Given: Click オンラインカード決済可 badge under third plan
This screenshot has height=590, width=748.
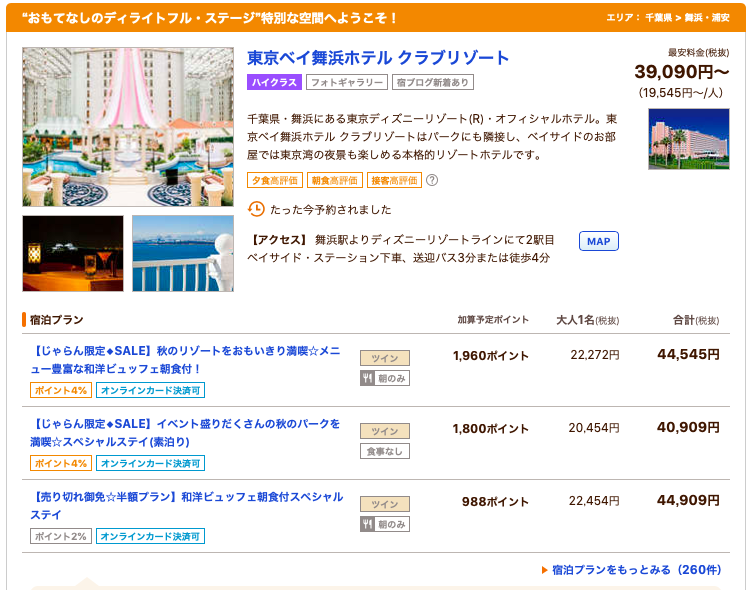Looking at the screenshot, I should 150,536.
